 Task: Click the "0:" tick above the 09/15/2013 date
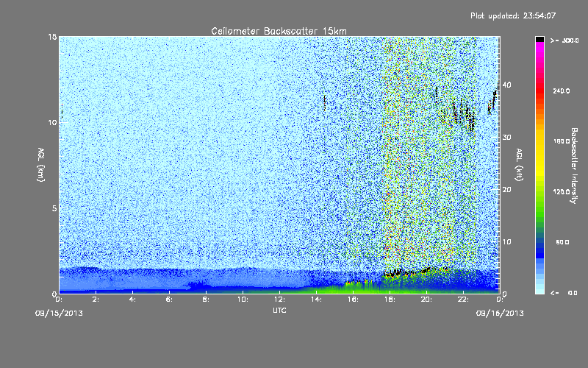click(x=60, y=300)
